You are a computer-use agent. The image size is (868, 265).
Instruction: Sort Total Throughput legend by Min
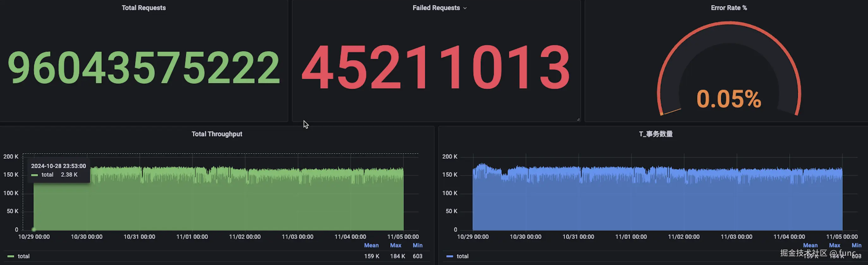pos(418,245)
